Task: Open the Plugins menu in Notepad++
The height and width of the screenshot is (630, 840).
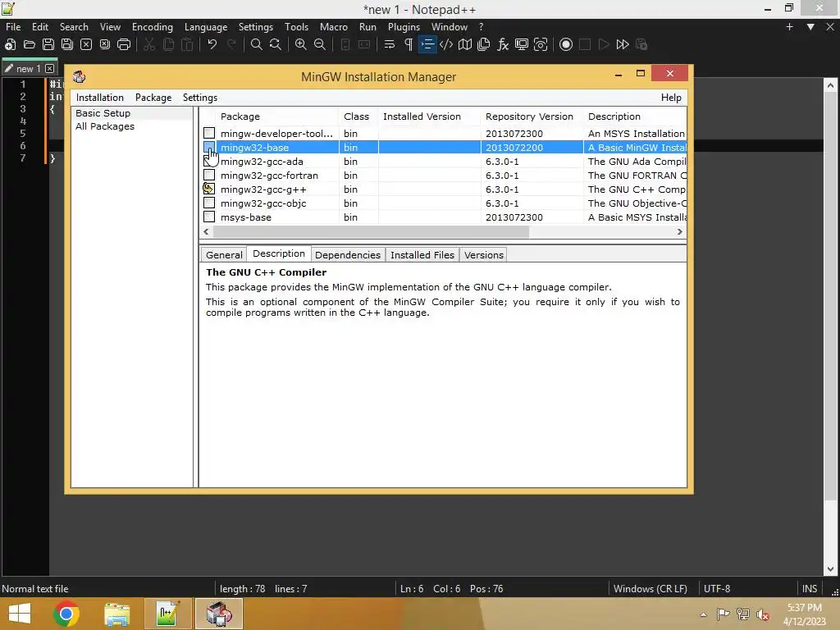Action: (404, 27)
